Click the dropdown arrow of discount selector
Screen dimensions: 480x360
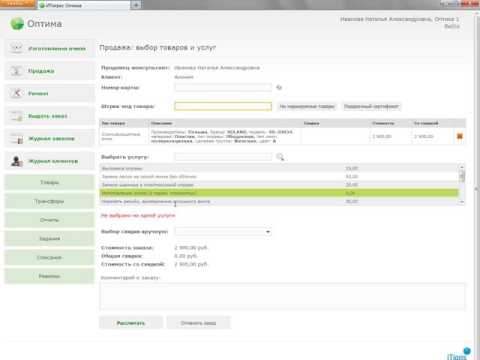coord(268,232)
